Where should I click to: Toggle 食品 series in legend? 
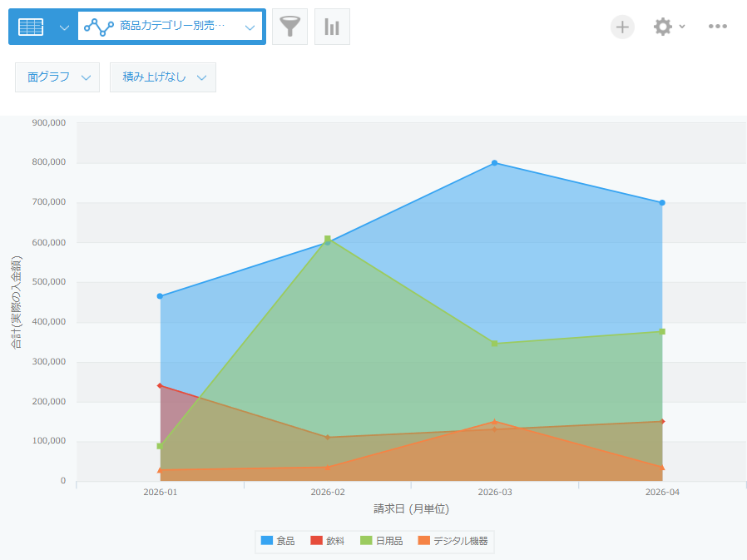click(x=278, y=541)
